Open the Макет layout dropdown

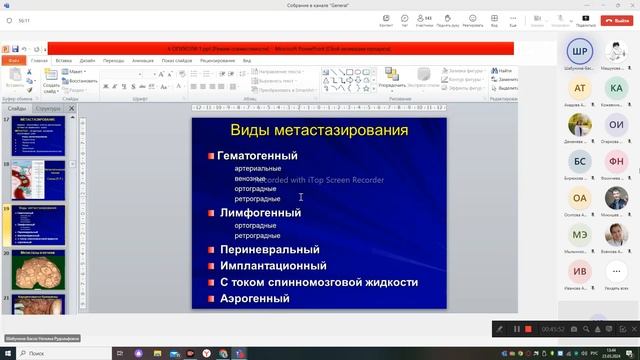coord(74,71)
